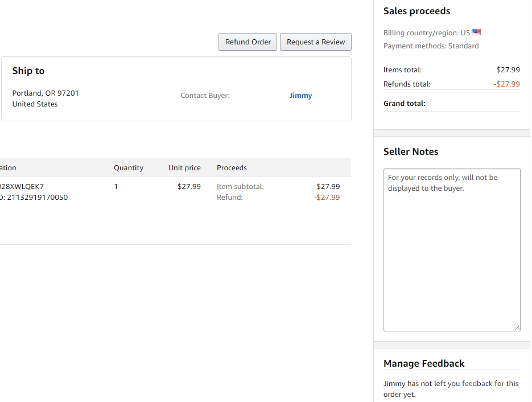Image resolution: width=532 pixels, height=402 pixels.
Task: Click the Portland, OR 97201 address line
Action: pyautogui.click(x=46, y=93)
